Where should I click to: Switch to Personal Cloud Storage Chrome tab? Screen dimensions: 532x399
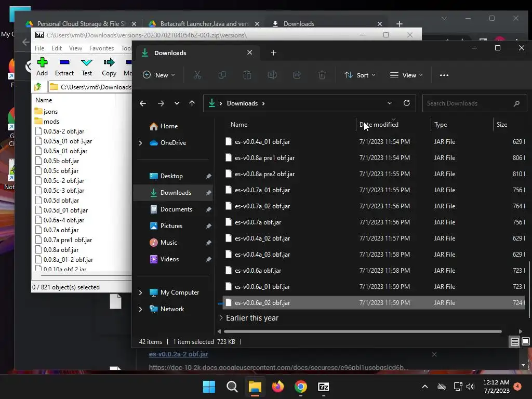tap(81, 24)
